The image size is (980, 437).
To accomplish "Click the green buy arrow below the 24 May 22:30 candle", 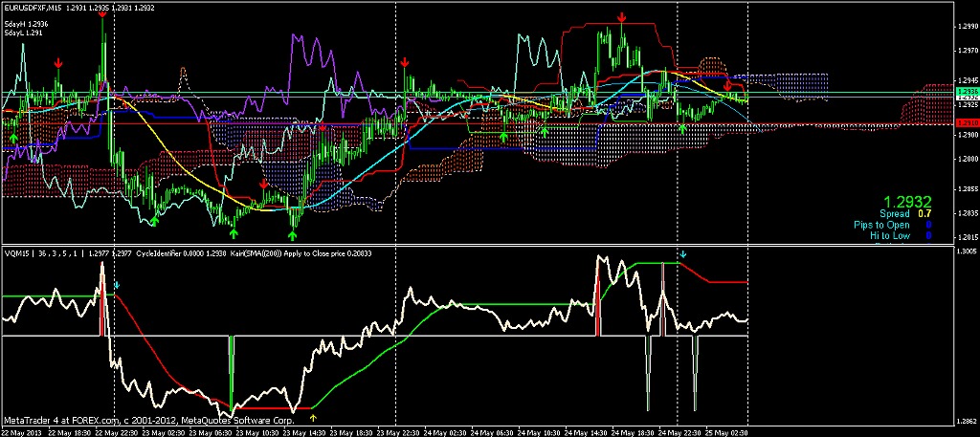I will [682, 128].
